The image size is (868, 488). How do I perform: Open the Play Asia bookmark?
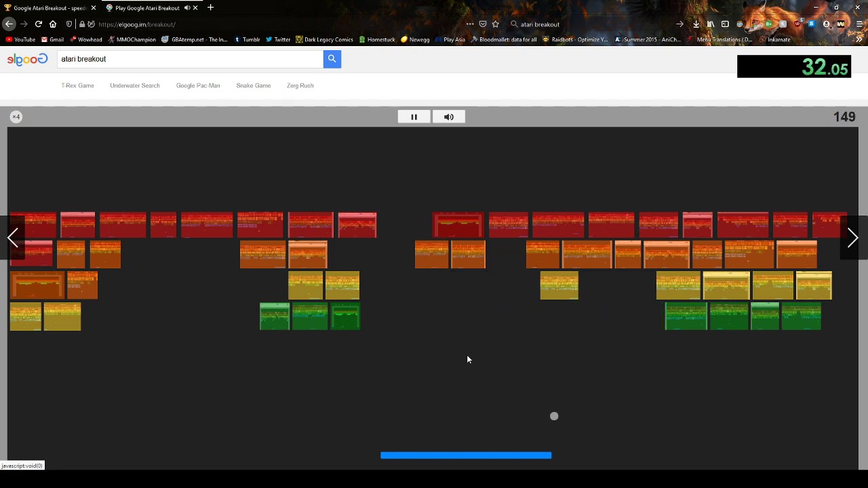450,39
